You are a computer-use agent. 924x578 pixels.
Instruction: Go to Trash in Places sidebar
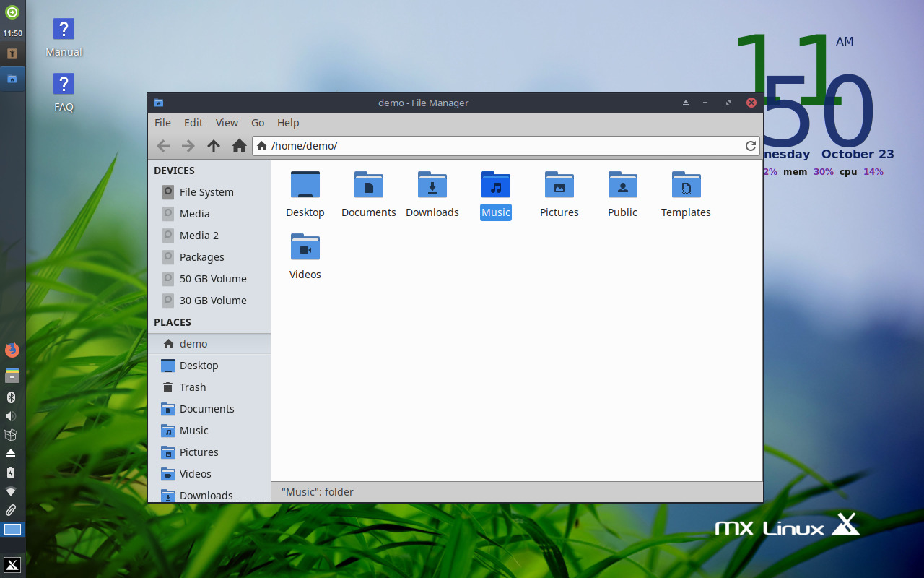click(193, 387)
